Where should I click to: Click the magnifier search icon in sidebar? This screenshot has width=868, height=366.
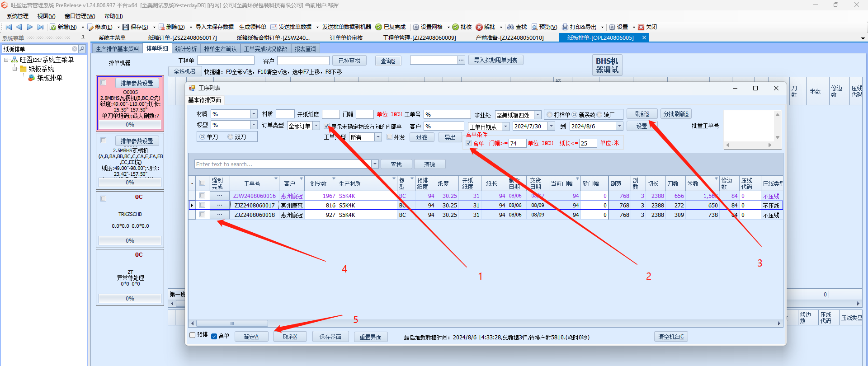pyautogui.click(x=82, y=49)
